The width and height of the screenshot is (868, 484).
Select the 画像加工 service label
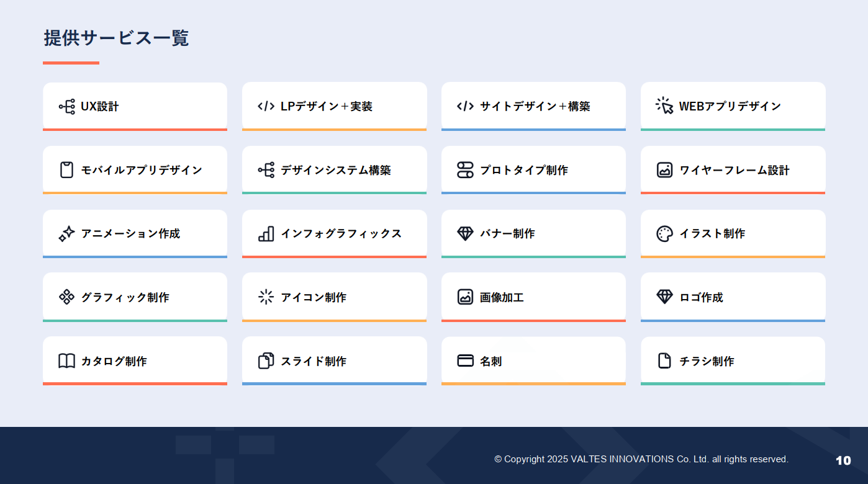point(502,297)
